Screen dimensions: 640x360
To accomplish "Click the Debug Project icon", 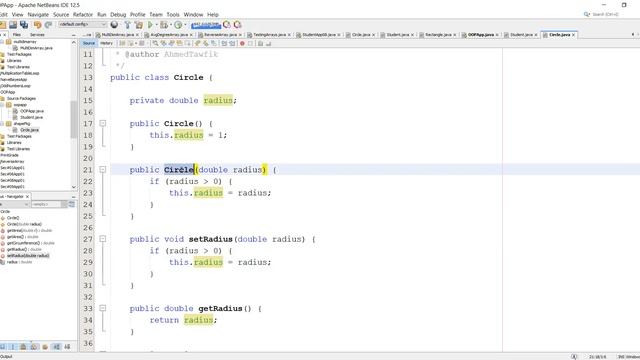I will (164, 25).
